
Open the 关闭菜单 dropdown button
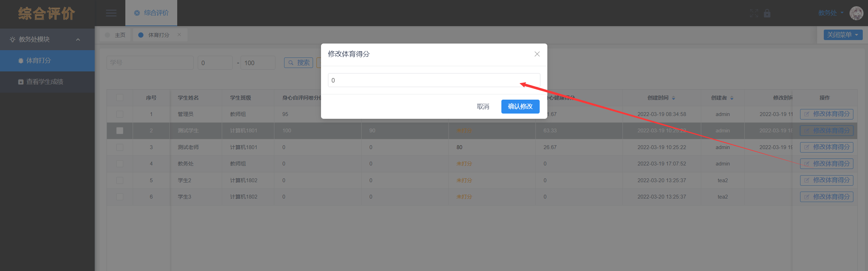coord(843,35)
